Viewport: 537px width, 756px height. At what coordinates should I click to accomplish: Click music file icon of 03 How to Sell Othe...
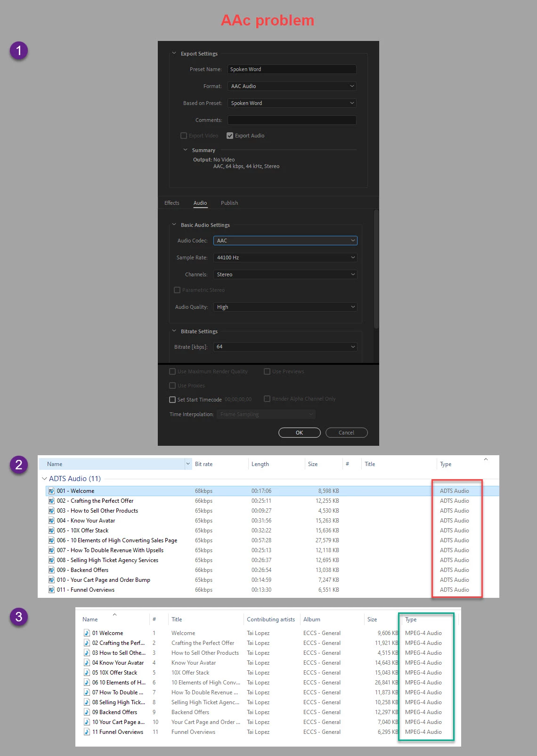[x=87, y=653]
